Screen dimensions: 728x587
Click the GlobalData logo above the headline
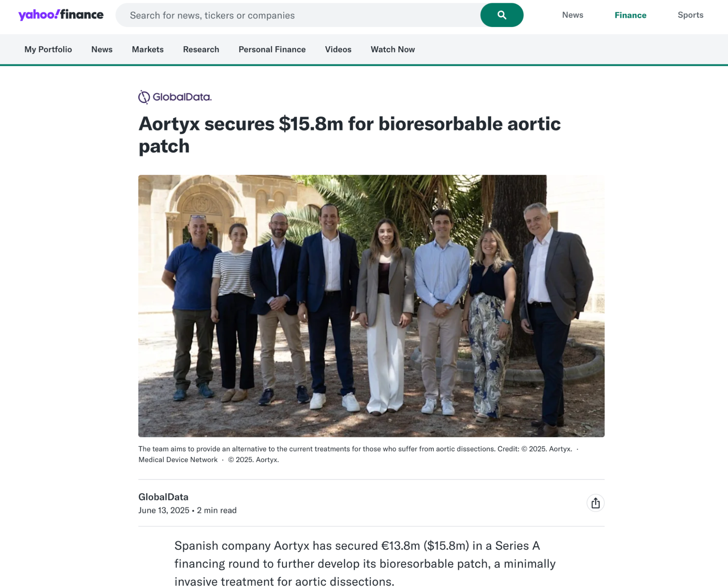point(175,97)
